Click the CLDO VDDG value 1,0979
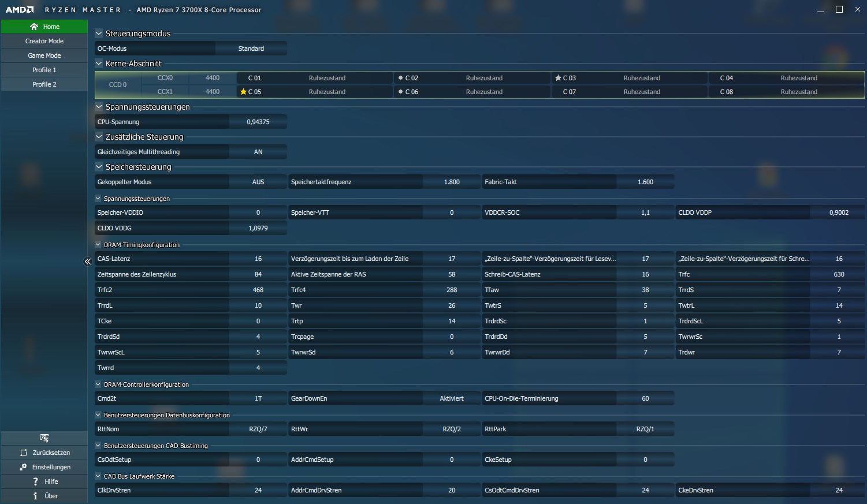Viewport: 867px width, 504px height. (x=258, y=228)
